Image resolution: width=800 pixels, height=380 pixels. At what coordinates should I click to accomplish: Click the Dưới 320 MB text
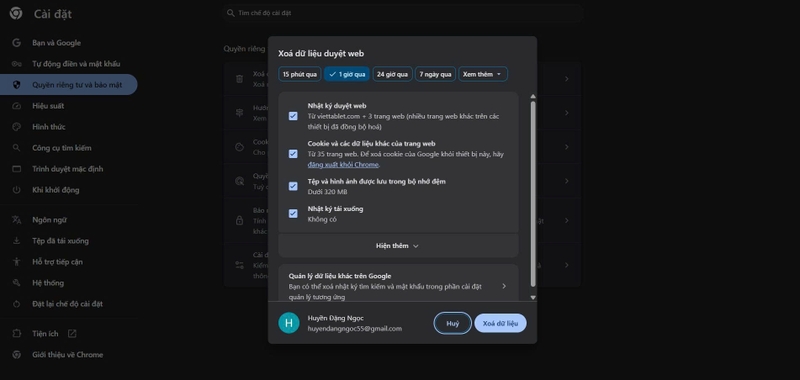pos(327,192)
